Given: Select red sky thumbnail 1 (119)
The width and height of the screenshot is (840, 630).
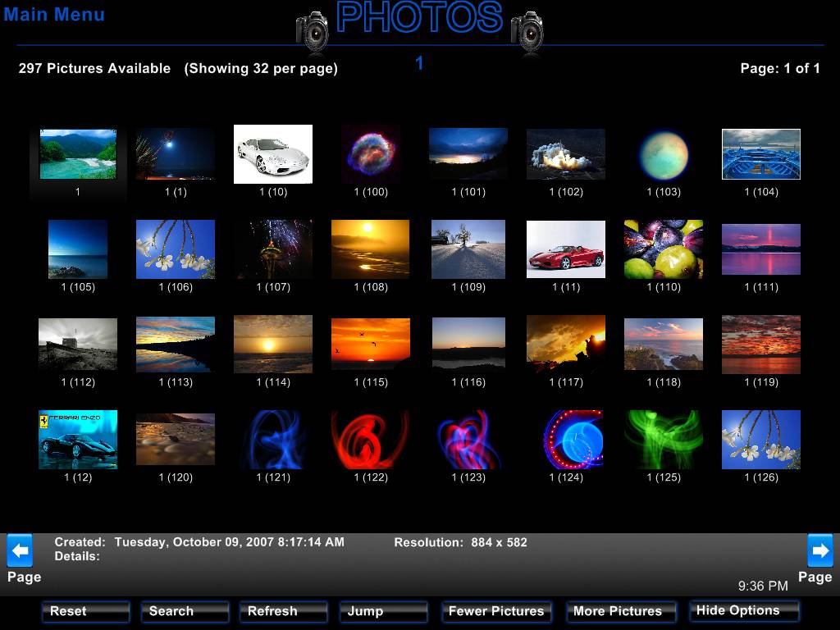Looking at the screenshot, I should 761,345.
